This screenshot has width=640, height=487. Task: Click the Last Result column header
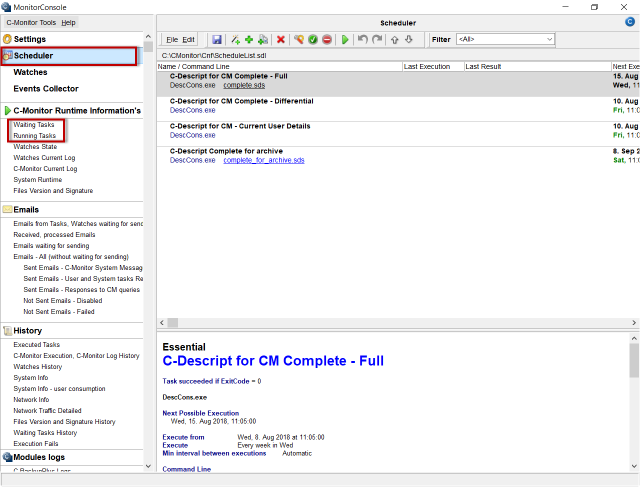(x=538, y=67)
